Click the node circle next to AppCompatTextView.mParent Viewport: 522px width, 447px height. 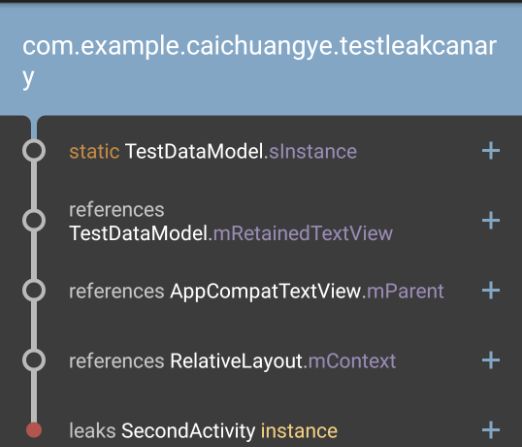pyautogui.click(x=34, y=290)
